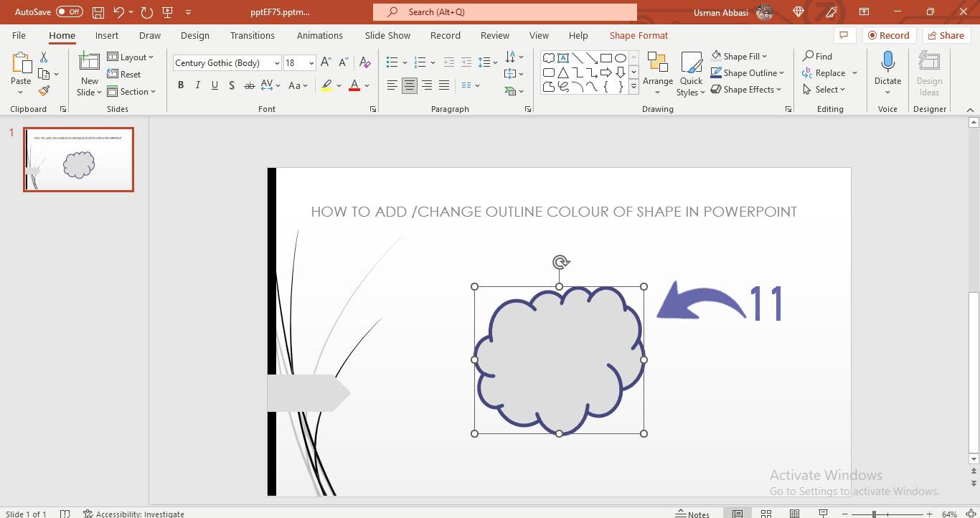
Task: Open the File menu
Action: tap(19, 35)
